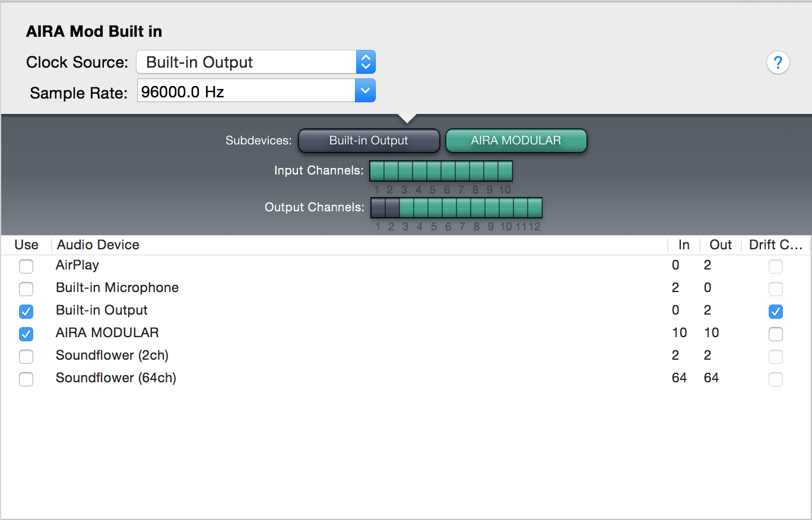Click the In column header
812x520 pixels.
click(x=683, y=245)
